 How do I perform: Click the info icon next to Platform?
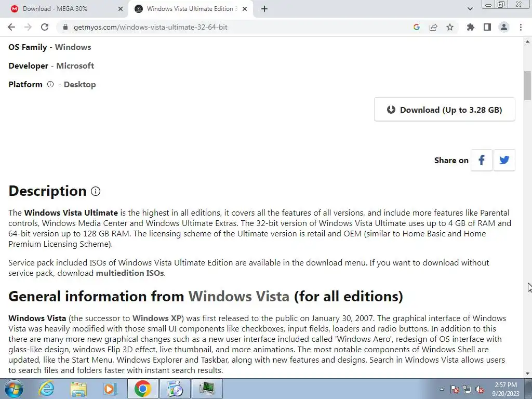(50, 84)
